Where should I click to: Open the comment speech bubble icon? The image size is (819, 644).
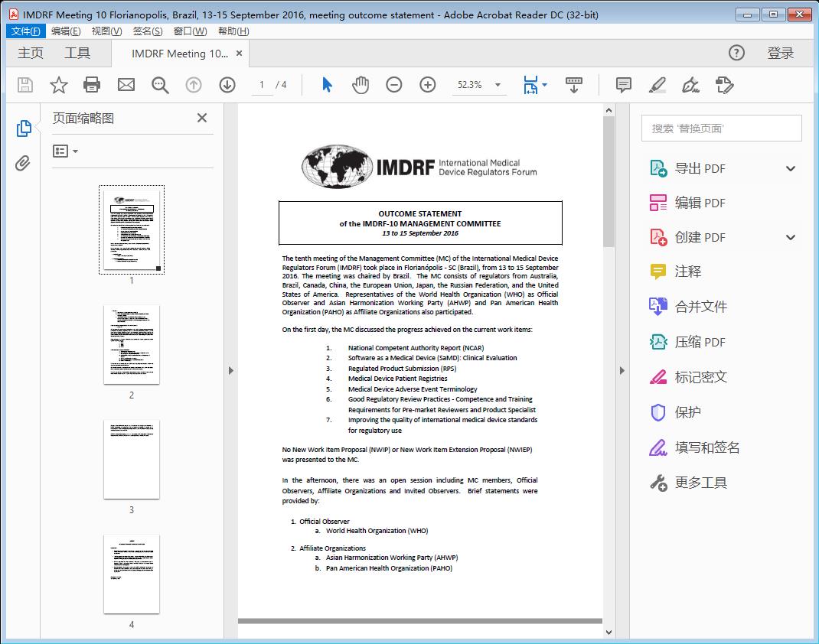click(624, 85)
